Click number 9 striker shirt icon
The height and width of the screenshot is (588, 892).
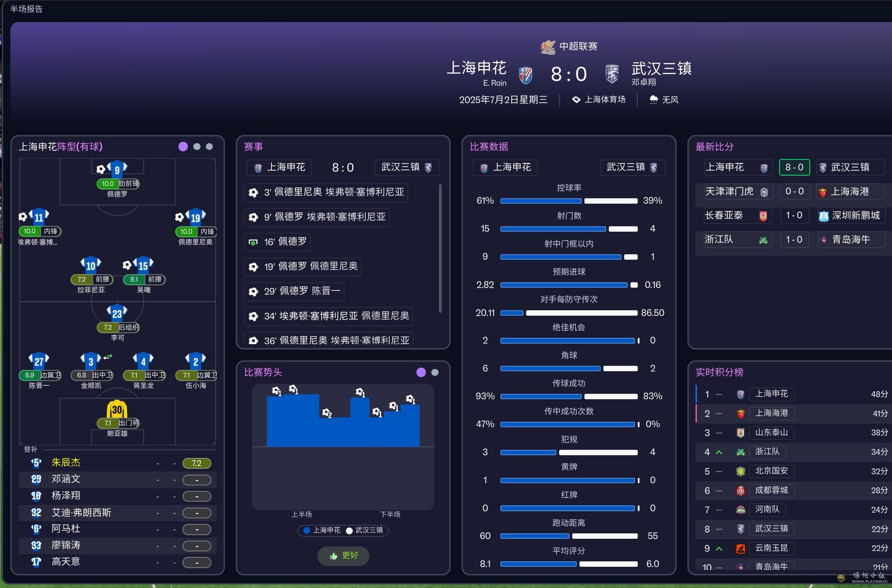[x=117, y=169]
